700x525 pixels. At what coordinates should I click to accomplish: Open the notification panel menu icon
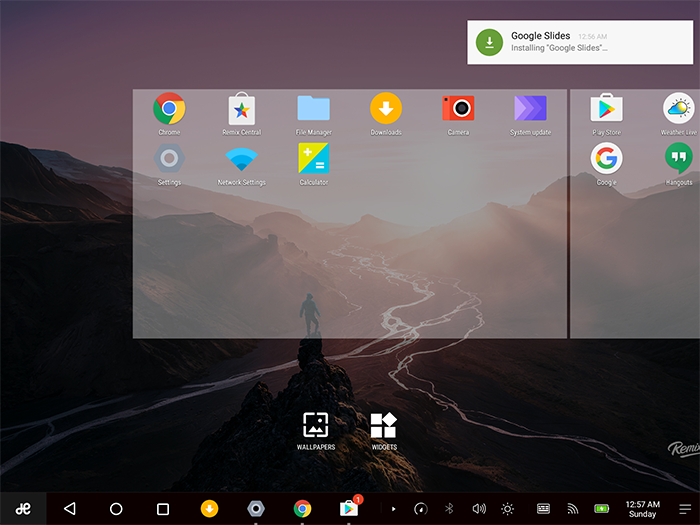coord(685,509)
